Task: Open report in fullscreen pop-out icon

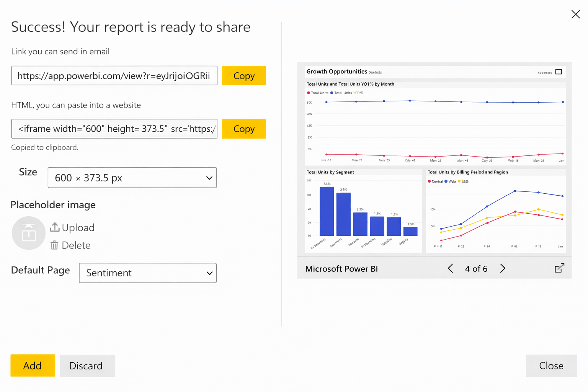Action: tap(559, 268)
